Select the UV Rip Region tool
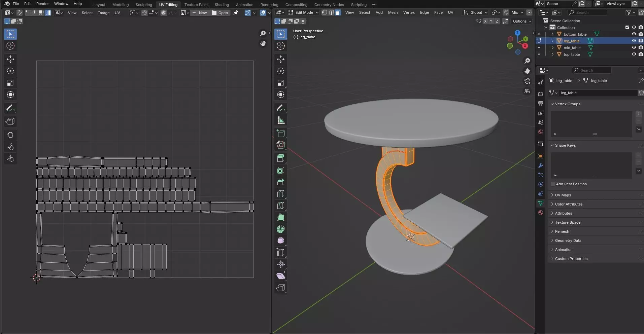 pyautogui.click(x=10, y=121)
